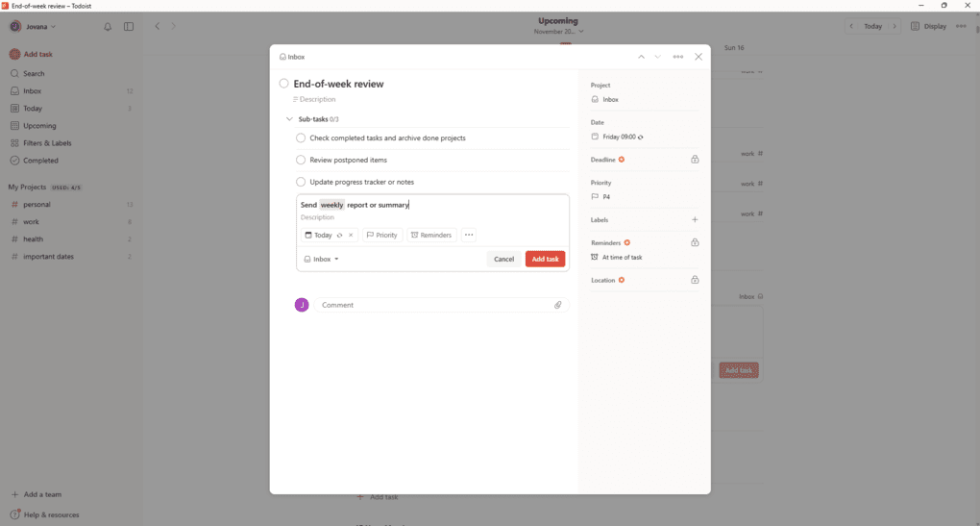980x526 pixels.
Task: Close the End-of-week review task dialog
Action: tap(698, 57)
